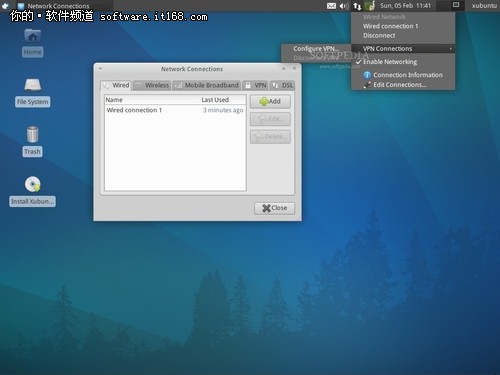Click the xubuntu user menu
The height and width of the screenshot is (375, 500).
[484, 6]
